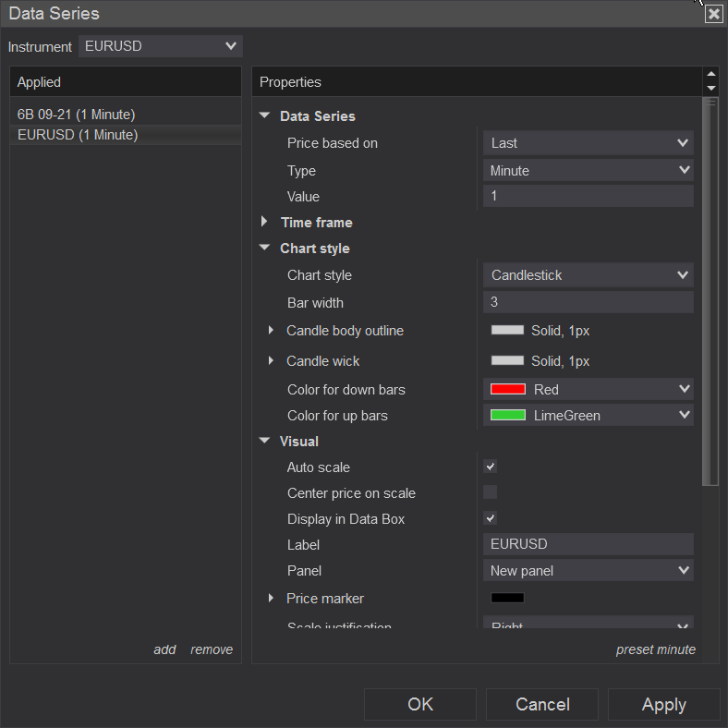The image size is (728, 728).
Task: Uncheck the Auto scale checkbox
Action: click(491, 467)
